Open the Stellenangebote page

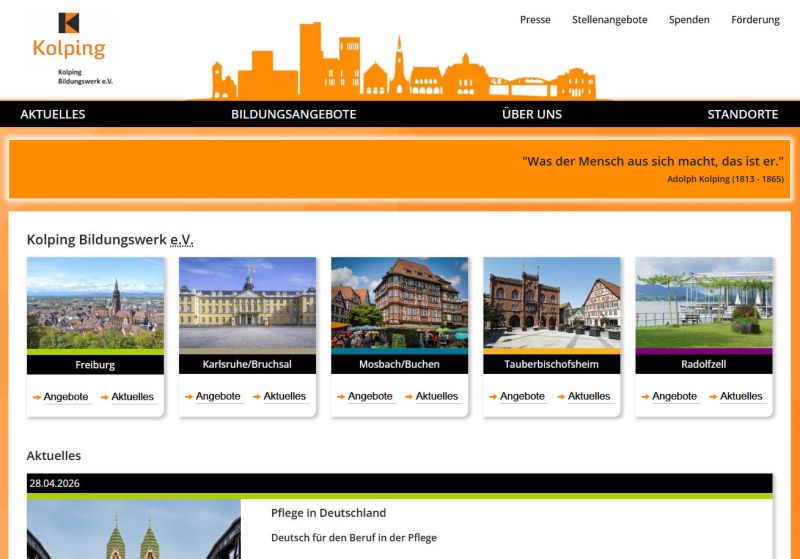pos(610,20)
